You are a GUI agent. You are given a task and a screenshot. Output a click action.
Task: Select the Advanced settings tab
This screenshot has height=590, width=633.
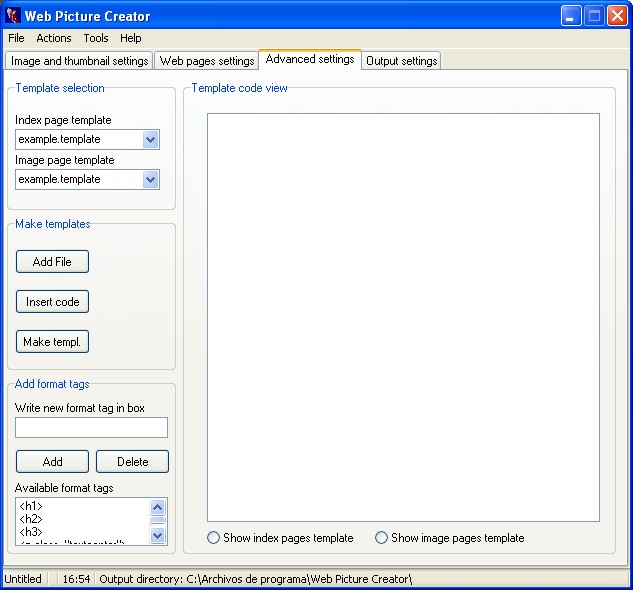tap(310, 59)
